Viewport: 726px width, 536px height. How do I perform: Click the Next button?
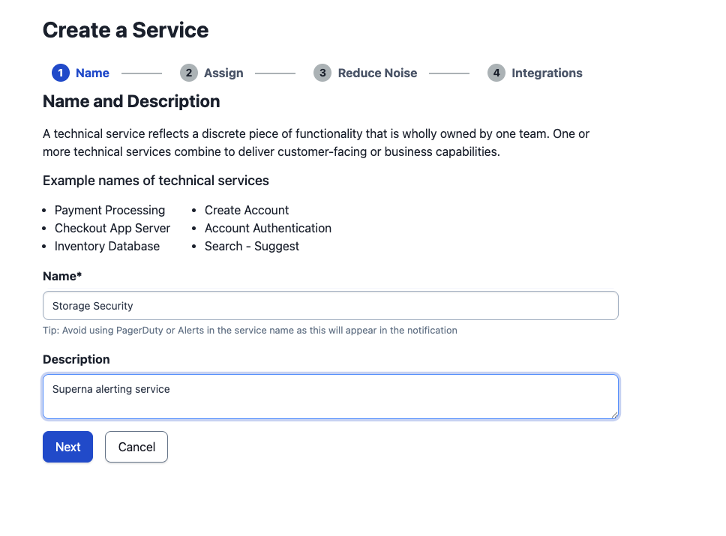tap(68, 447)
